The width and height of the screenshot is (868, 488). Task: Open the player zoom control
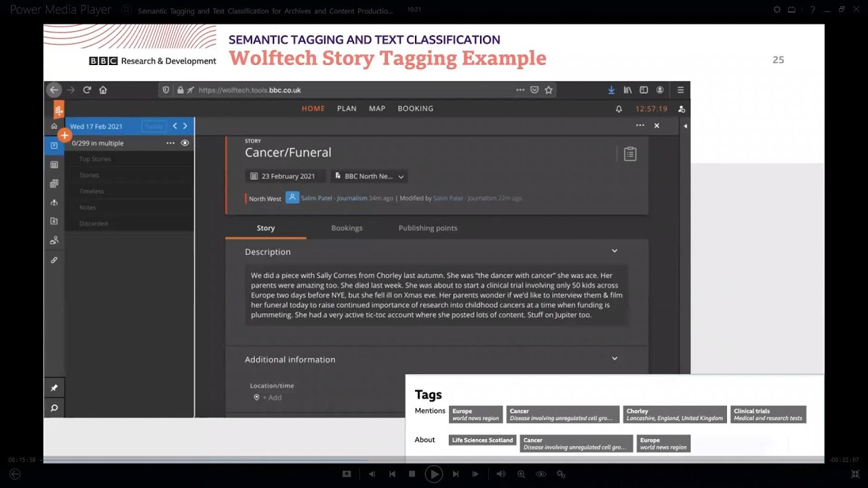(x=521, y=474)
